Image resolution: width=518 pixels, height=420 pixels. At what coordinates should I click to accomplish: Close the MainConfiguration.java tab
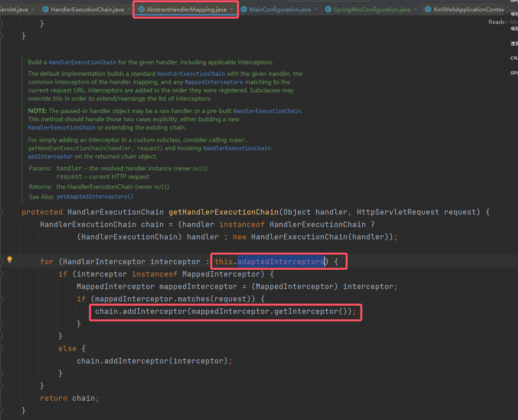tap(316, 10)
